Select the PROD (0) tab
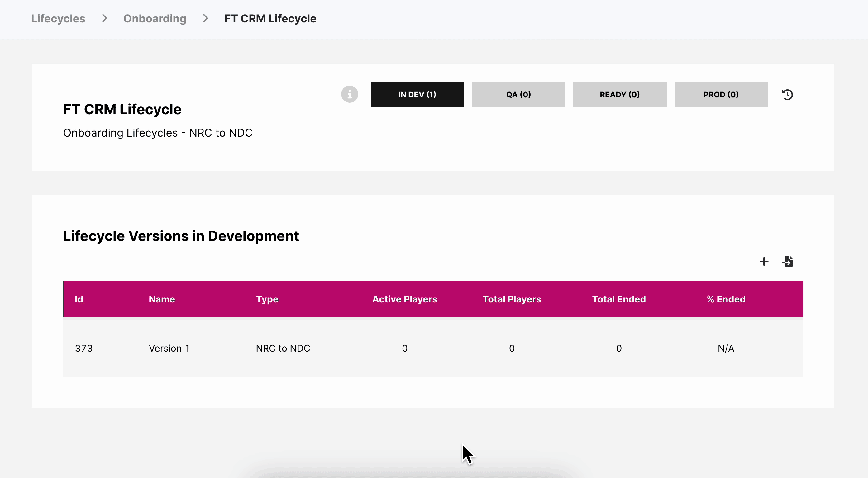The image size is (868, 478). (x=721, y=95)
